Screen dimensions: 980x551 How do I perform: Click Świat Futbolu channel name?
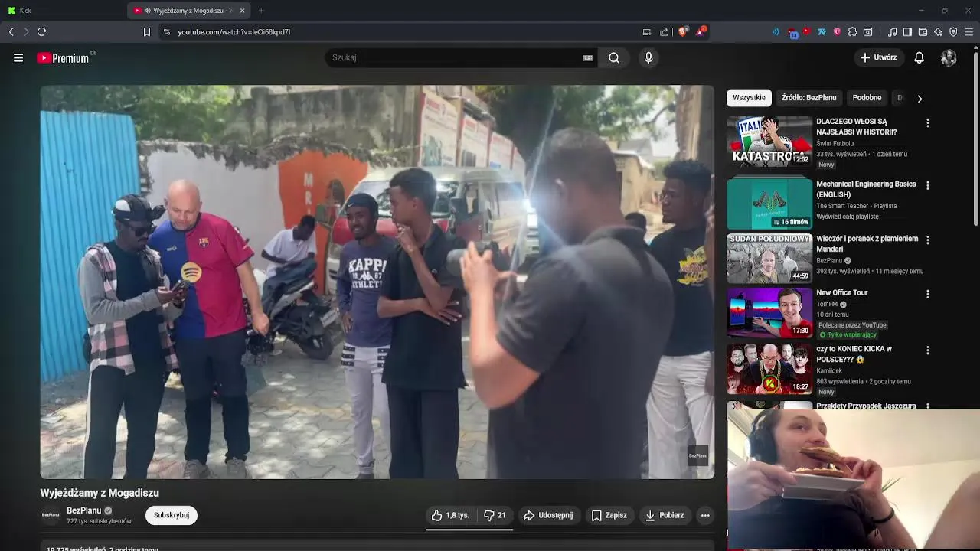835,143
